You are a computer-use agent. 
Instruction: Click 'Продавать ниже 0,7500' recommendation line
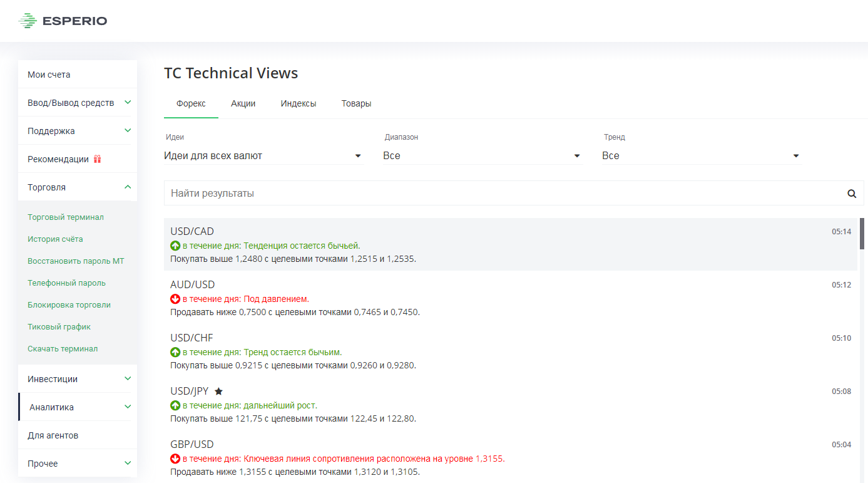click(295, 312)
